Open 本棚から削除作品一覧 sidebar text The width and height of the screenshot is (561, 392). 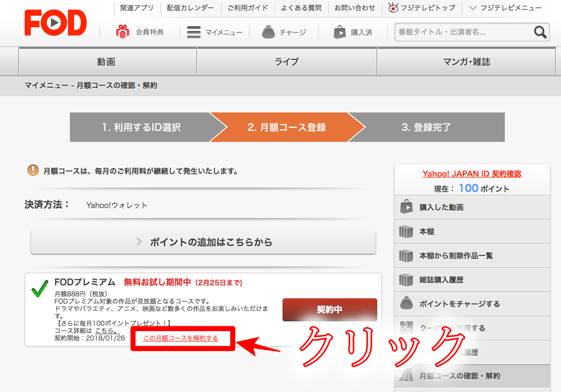[x=456, y=255]
